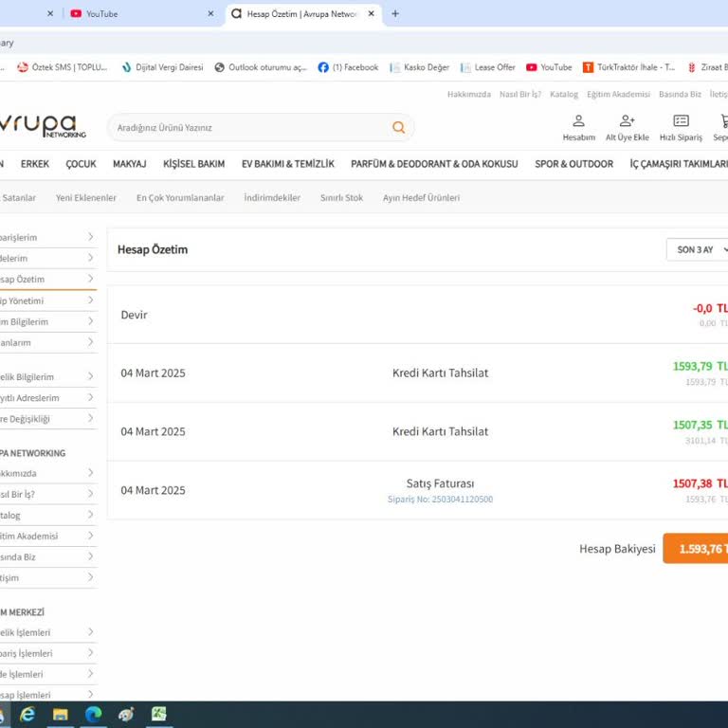Expand Eğitim Akademisi sidebar item
Viewport: 728px width, 728px height.
point(91,536)
